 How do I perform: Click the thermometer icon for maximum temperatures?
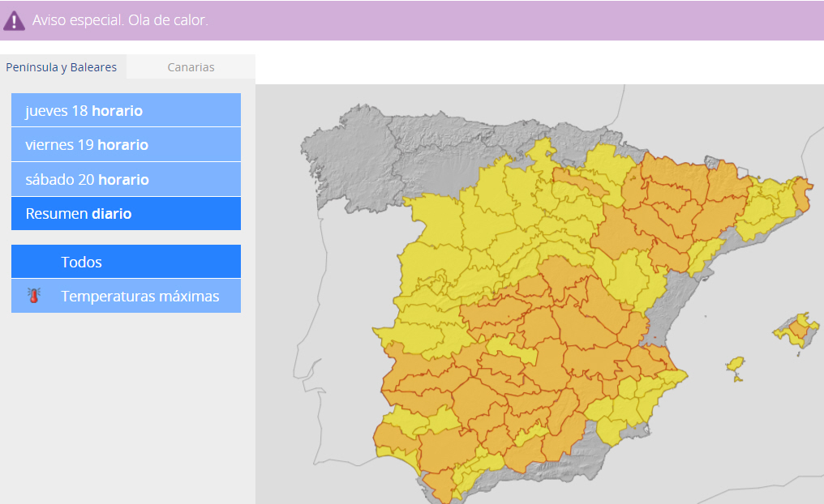[33, 296]
